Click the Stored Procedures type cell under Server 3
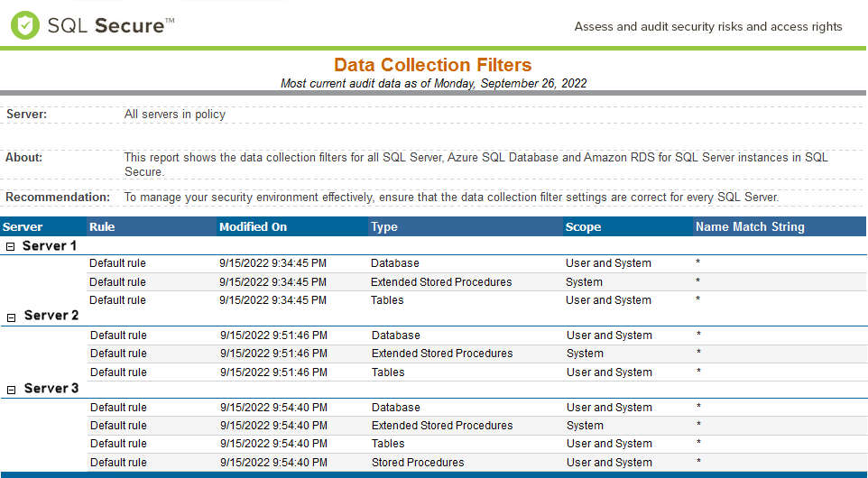 click(x=418, y=463)
